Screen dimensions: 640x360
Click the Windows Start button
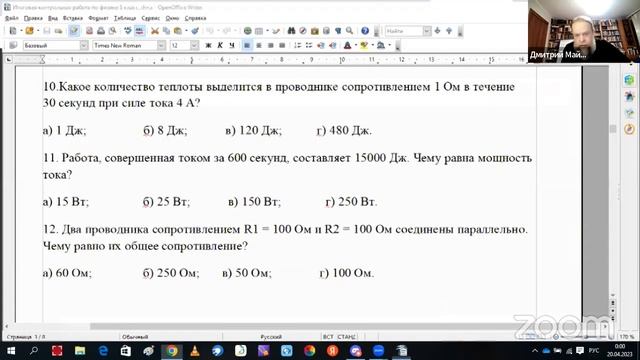pos(11,351)
